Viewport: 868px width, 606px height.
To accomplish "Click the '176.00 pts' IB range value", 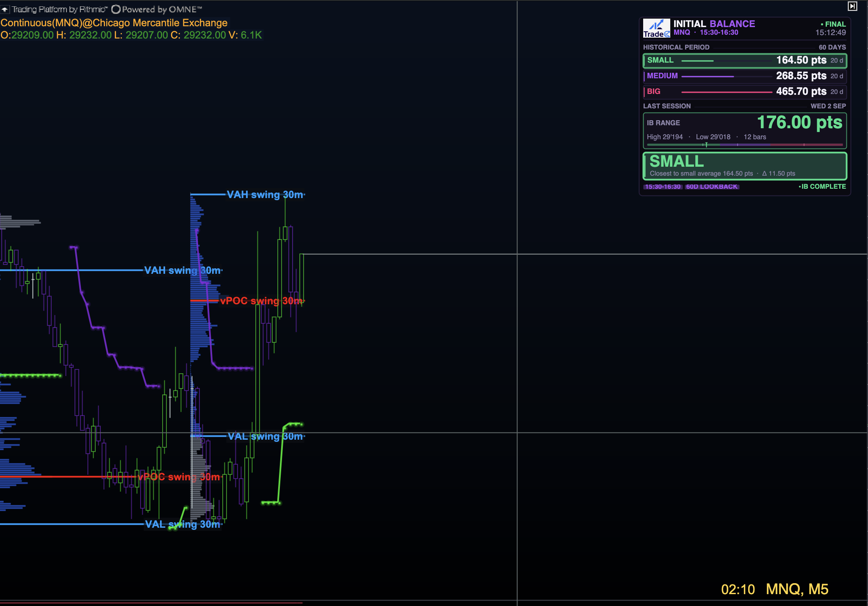I will [799, 122].
